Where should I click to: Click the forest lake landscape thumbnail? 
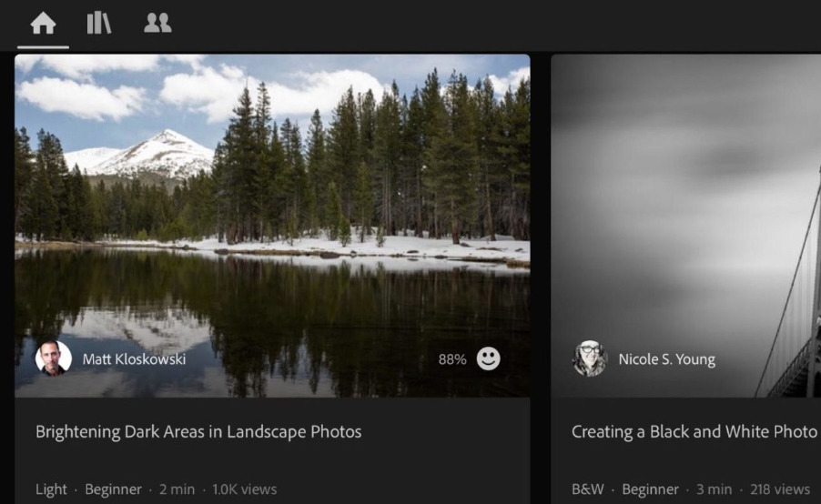(x=272, y=226)
